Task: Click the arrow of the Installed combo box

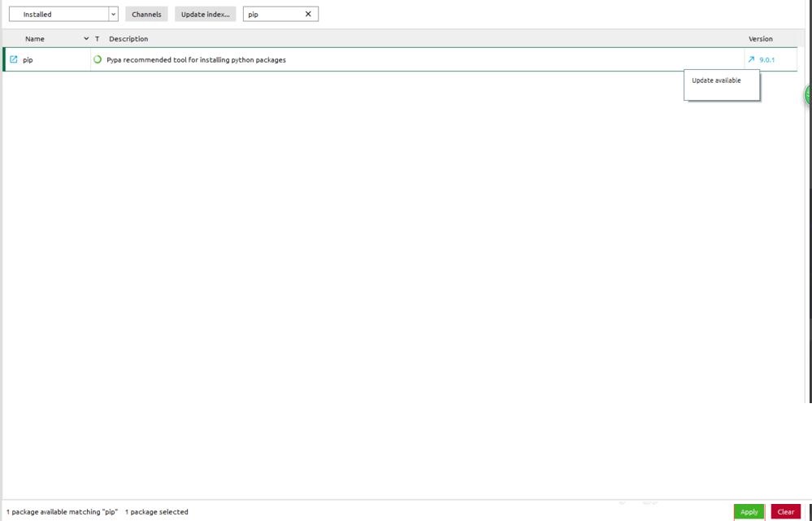Action: pyautogui.click(x=113, y=14)
